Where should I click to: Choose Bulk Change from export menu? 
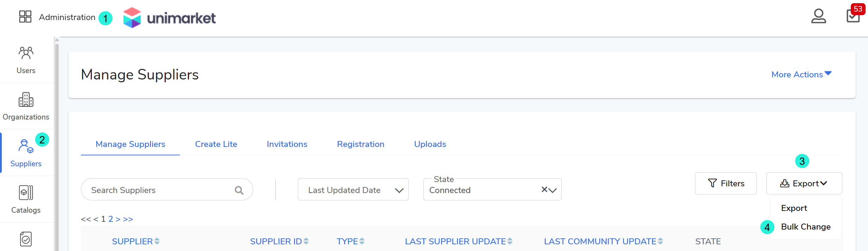point(805,227)
